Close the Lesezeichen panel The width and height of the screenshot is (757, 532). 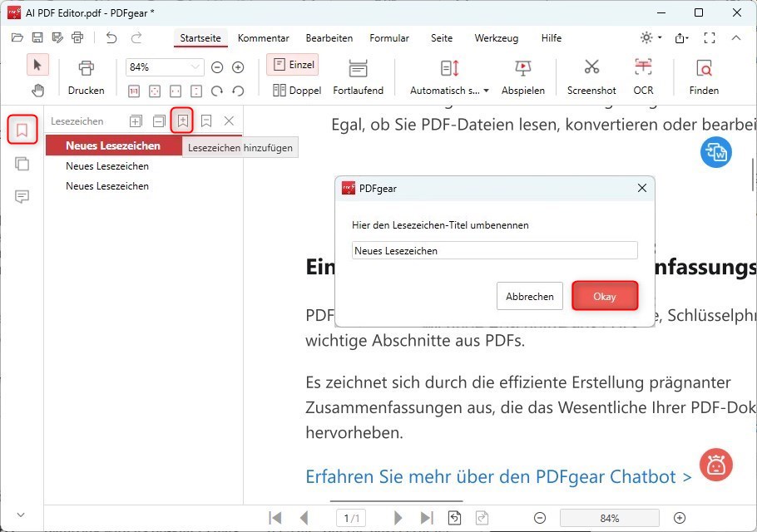(230, 121)
